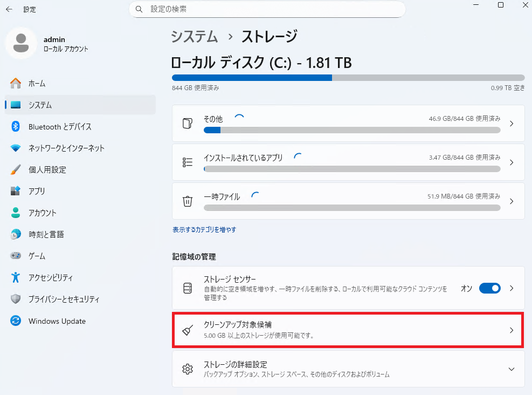Expand ストレージの詳細設定 with its down chevron

coord(512,369)
